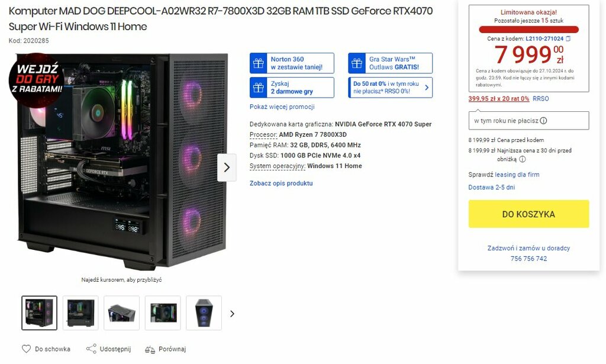Viewport: 606px width, 364px height.
Task: Click the Star Wars Outlaws GRATIS promotion
Action: pos(391,63)
